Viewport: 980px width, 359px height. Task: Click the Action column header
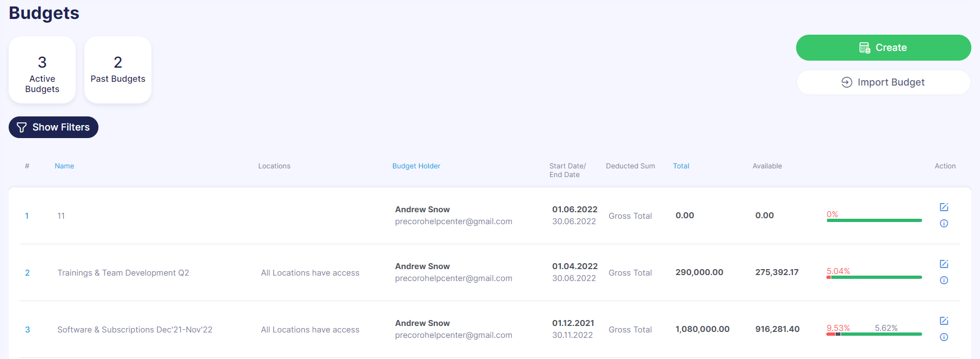945,166
